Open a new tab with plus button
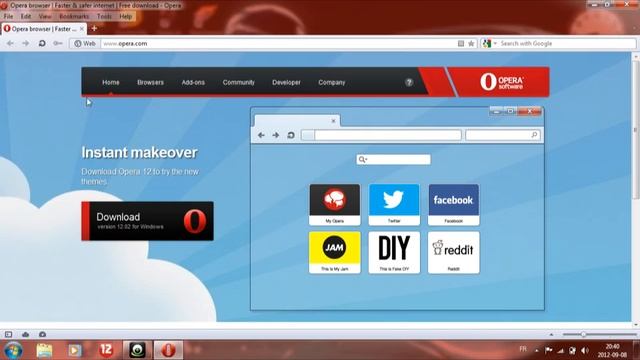 [x=94, y=29]
